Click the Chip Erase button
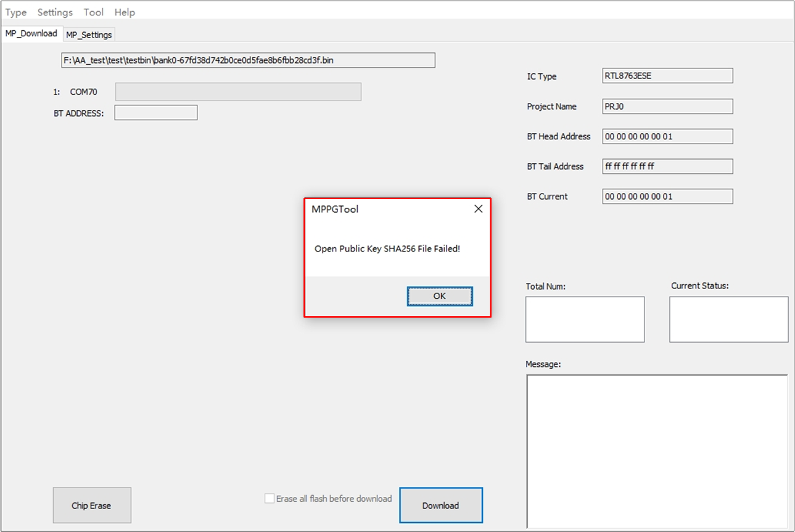795x532 pixels. click(x=92, y=505)
